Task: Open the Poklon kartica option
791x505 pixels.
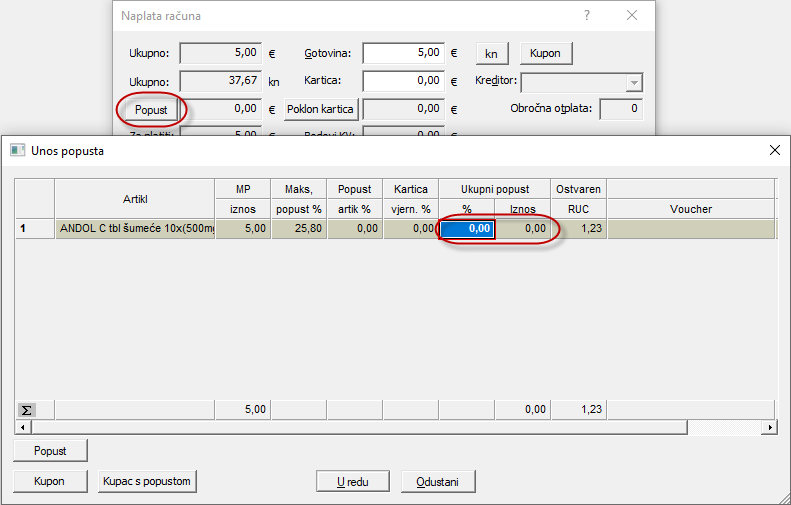Action: [x=321, y=109]
